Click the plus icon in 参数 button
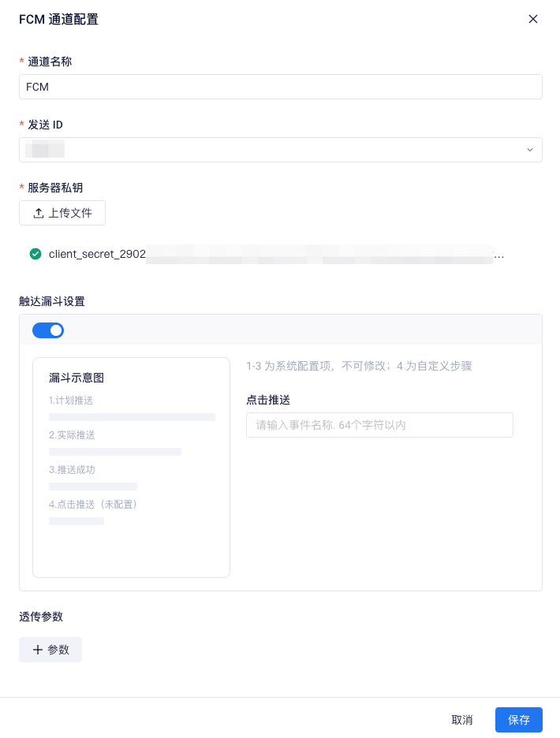The image size is (560, 738). pyautogui.click(x=38, y=650)
